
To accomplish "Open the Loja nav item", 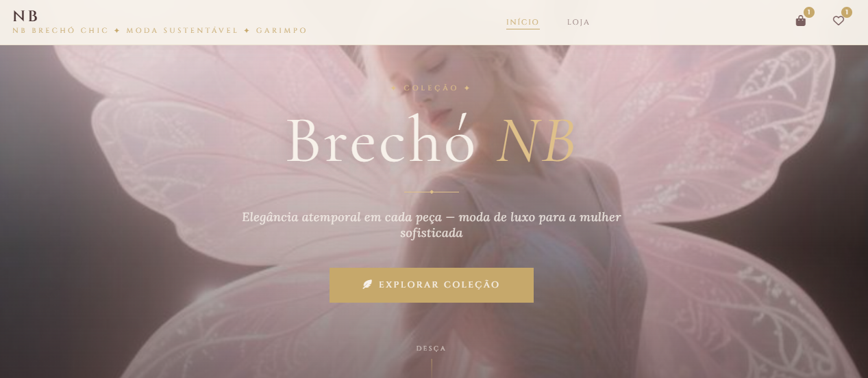I will [x=578, y=22].
